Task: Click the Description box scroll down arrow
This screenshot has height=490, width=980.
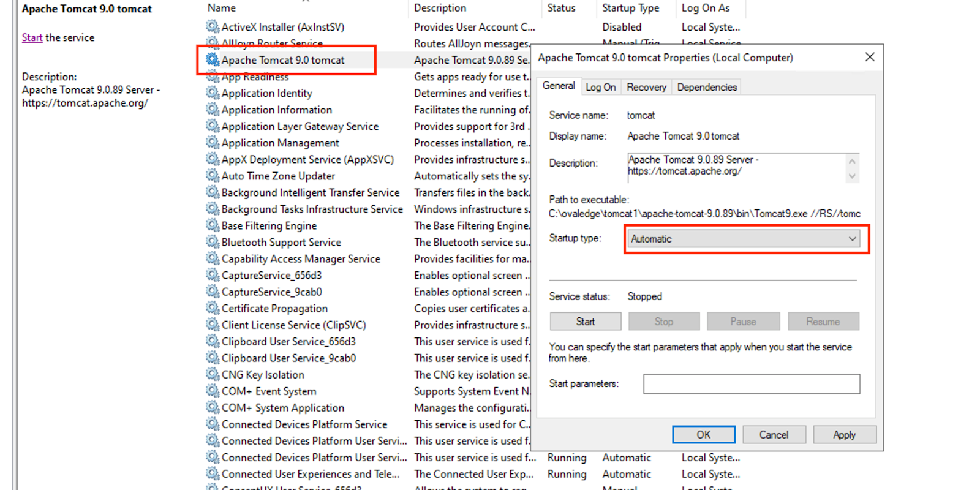Action: (852, 176)
